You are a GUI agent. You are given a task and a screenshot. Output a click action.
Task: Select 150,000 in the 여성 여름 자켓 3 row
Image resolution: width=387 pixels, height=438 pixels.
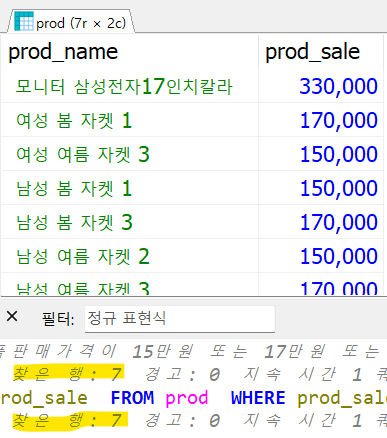[321, 154]
